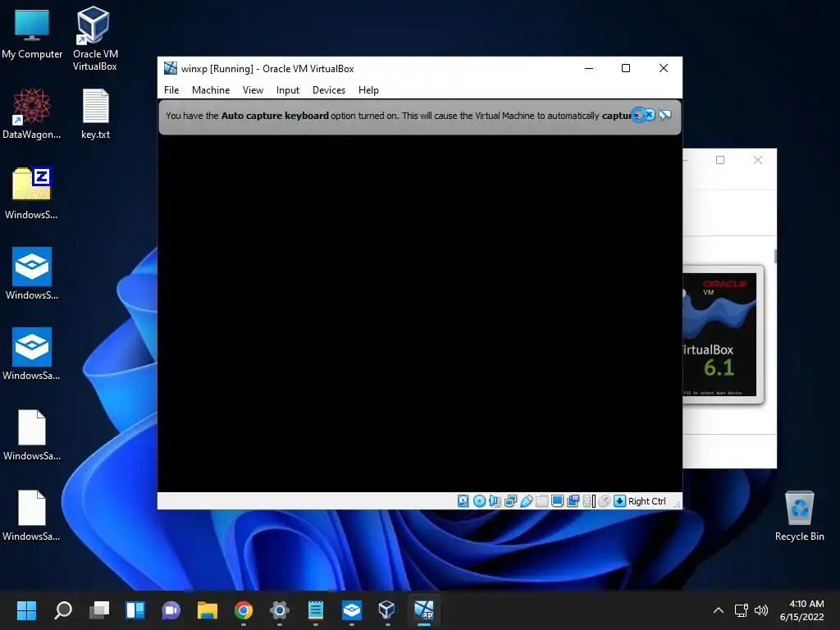Click the shared folders indicator in status bar
Image resolution: width=840 pixels, height=630 pixels.
tap(541, 501)
